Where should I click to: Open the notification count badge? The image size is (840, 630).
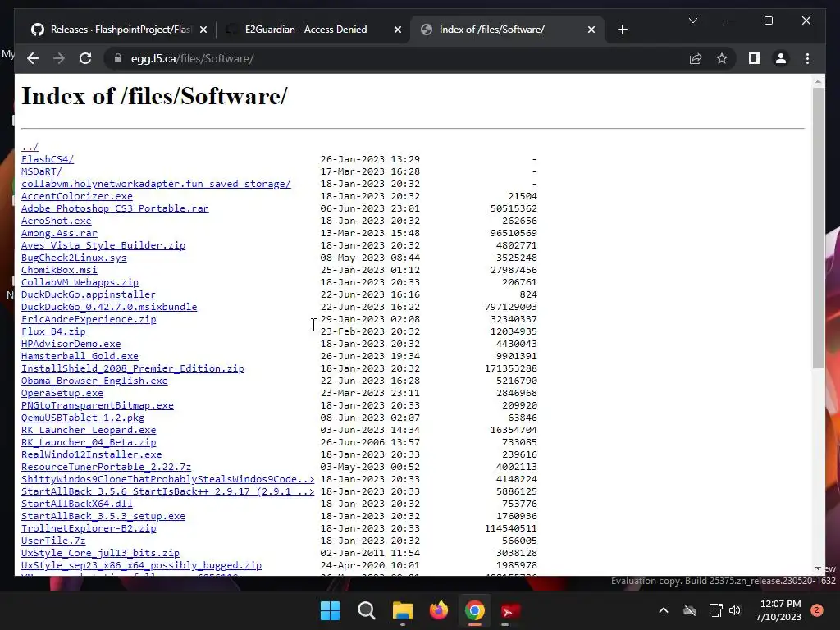816,610
